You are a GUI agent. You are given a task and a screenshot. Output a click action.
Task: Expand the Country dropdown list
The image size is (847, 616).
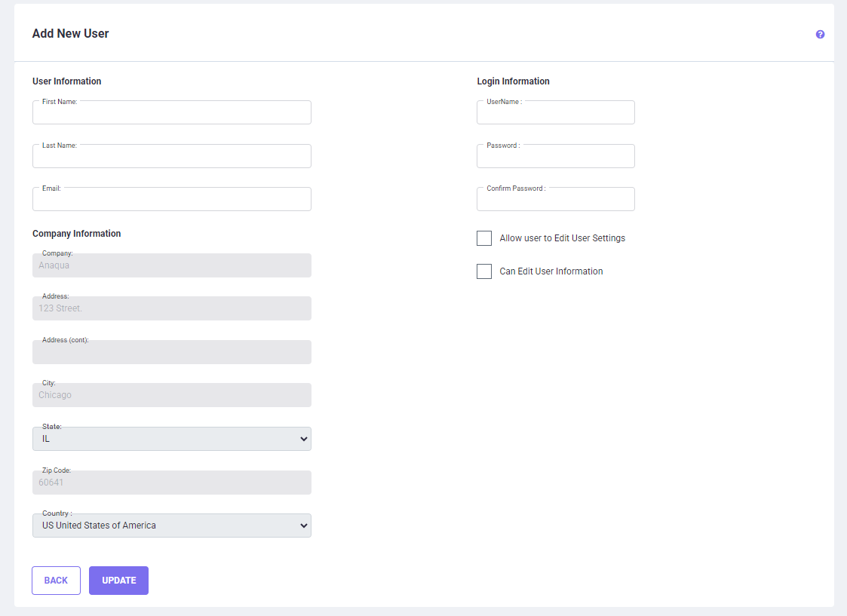(172, 526)
